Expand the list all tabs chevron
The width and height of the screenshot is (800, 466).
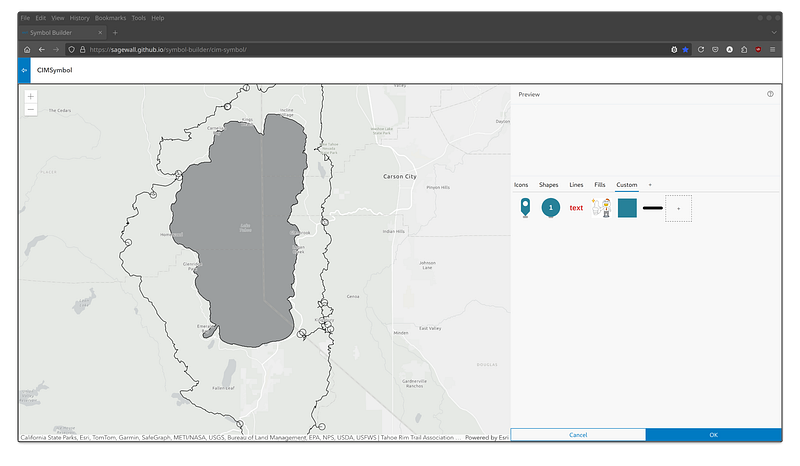click(774, 33)
